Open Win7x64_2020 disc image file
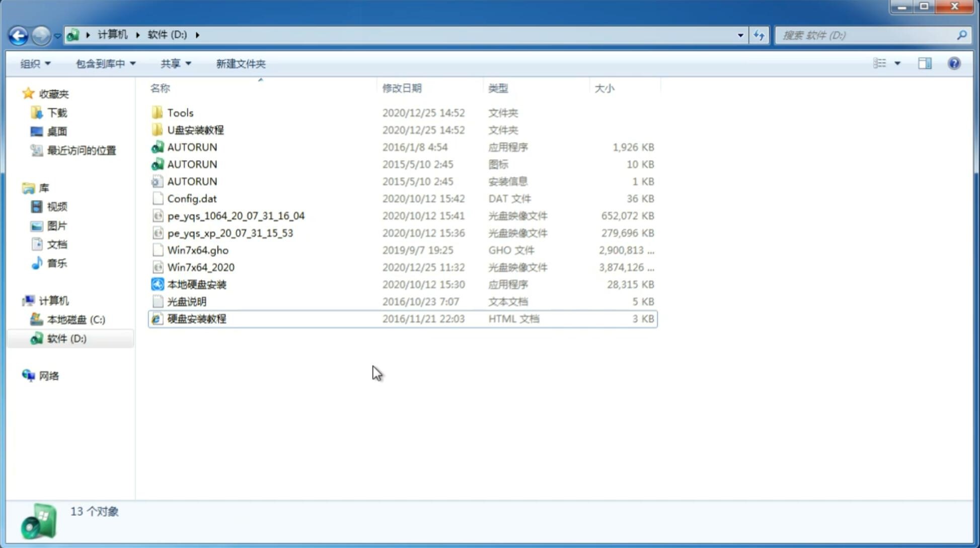The width and height of the screenshot is (980, 548). click(x=201, y=267)
